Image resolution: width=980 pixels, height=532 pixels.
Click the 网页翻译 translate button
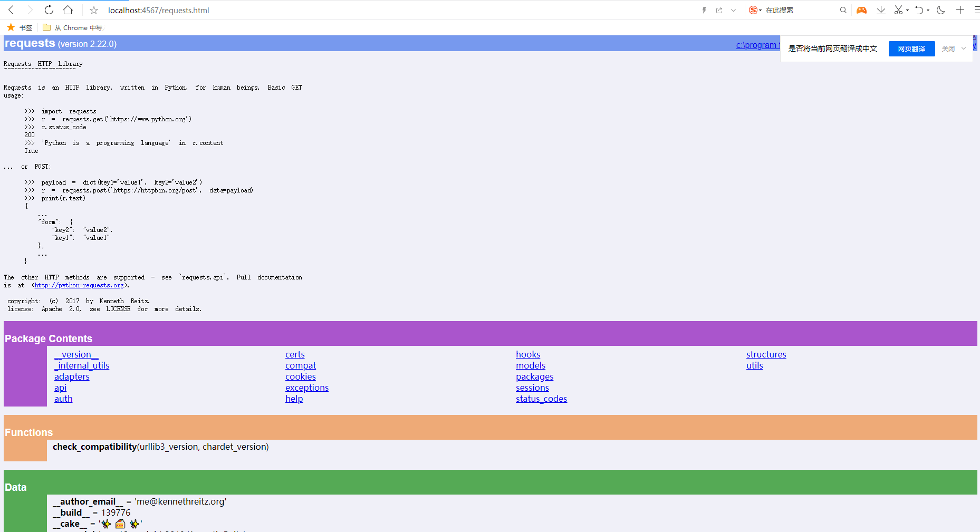point(911,49)
